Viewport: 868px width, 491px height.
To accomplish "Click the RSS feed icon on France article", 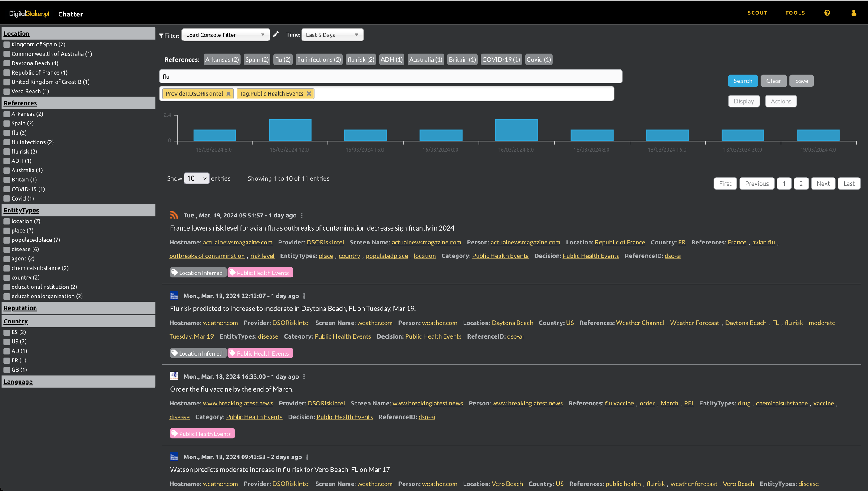I will (174, 215).
